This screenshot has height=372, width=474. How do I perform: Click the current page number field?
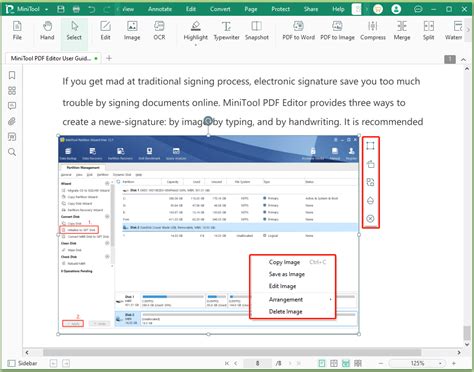coord(257,363)
